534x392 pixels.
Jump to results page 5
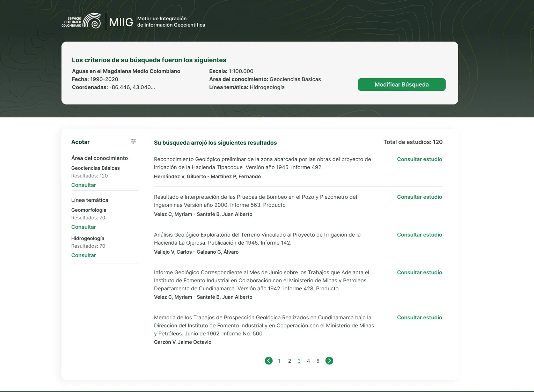(x=318, y=361)
